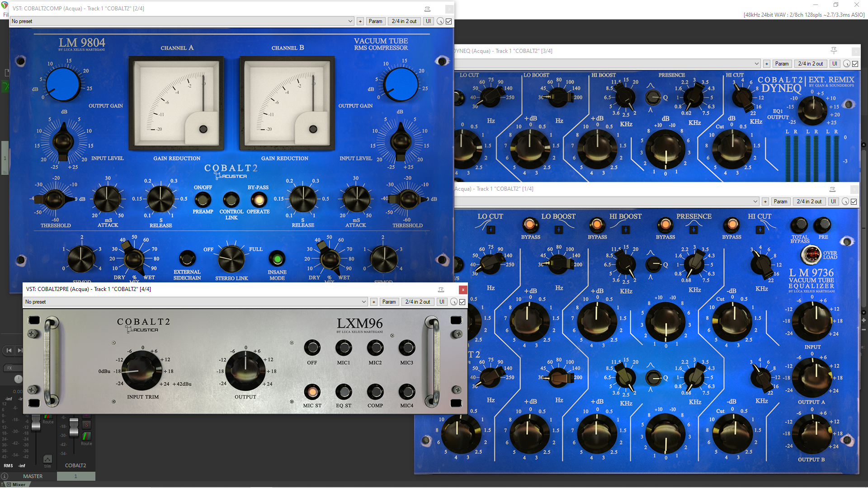
Task: Disable the COBALT2PRE plugin via its enable checkbox
Action: pos(462,302)
